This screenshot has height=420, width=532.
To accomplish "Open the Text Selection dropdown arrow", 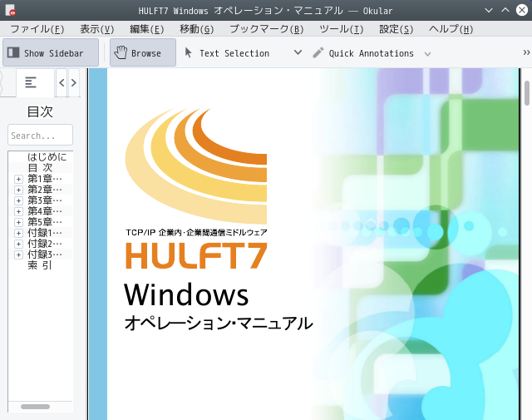I will pyautogui.click(x=298, y=52).
